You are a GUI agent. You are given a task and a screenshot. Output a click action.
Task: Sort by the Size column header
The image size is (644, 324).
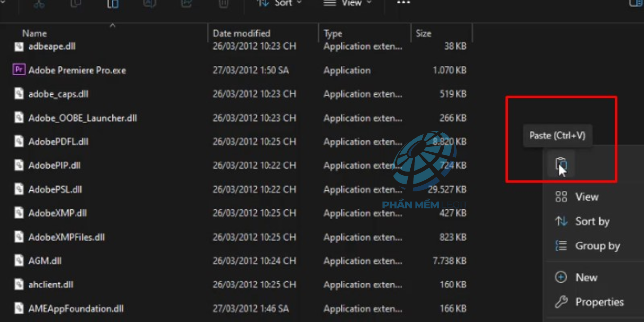(423, 33)
